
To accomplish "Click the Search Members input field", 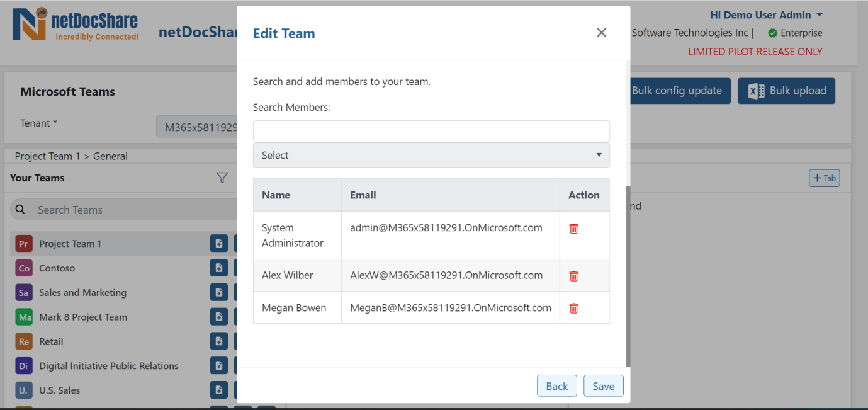I will point(431,131).
